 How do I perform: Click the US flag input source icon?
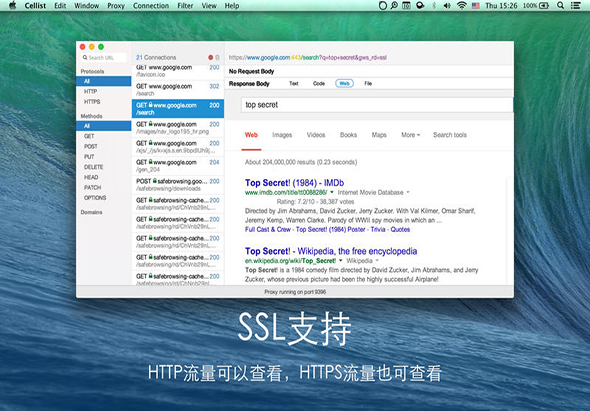pyautogui.click(x=476, y=6)
